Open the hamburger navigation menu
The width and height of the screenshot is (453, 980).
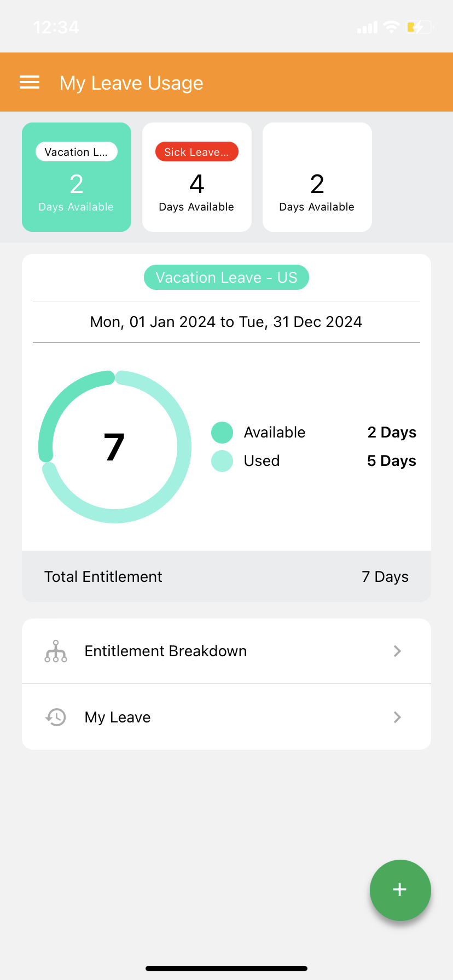coord(30,83)
